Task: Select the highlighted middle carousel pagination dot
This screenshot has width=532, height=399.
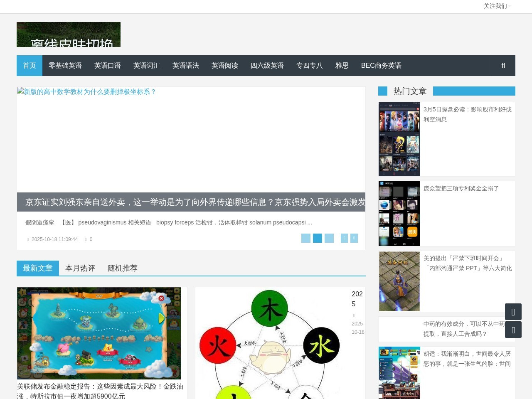Action: tap(318, 238)
